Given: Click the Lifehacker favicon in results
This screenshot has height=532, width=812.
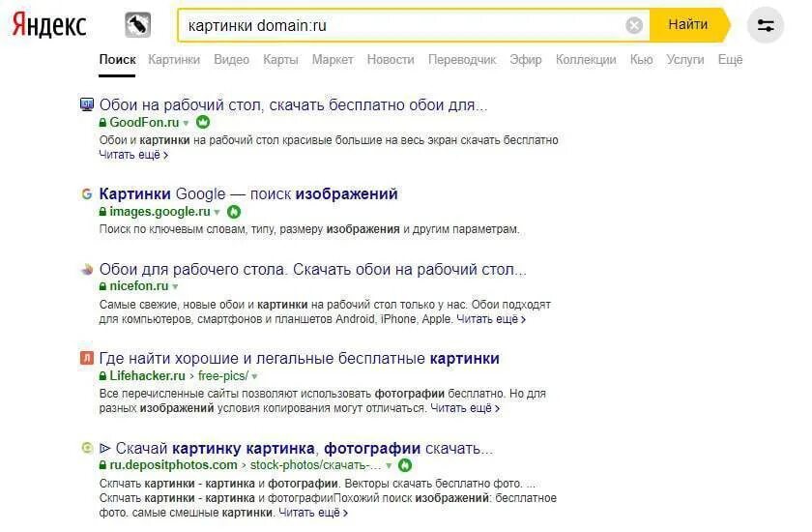Looking at the screenshot, I should [86, 358].
